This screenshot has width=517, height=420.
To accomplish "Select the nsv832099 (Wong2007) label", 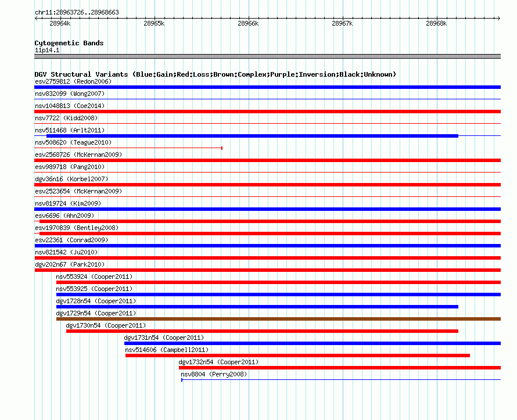I will [70, 94].
